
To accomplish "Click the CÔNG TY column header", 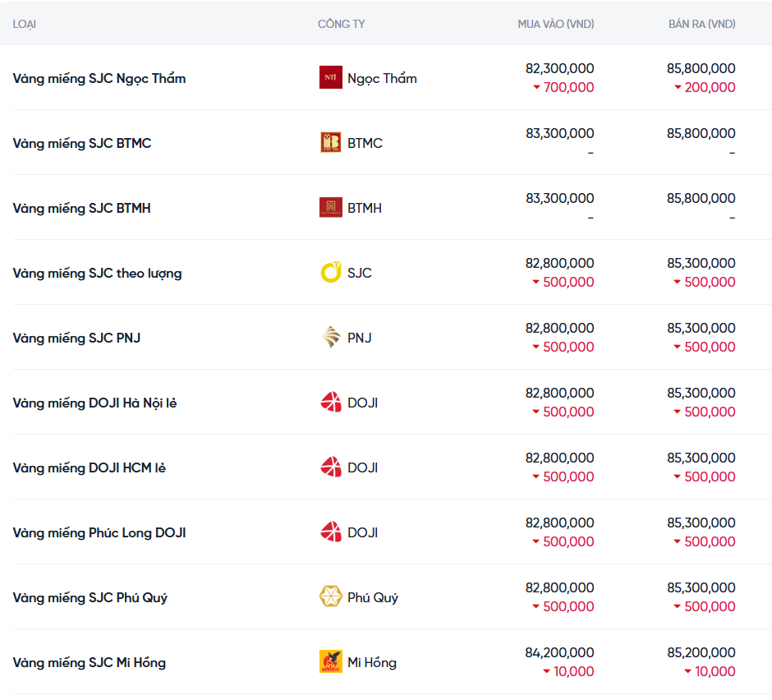I will tap(341, 24).
